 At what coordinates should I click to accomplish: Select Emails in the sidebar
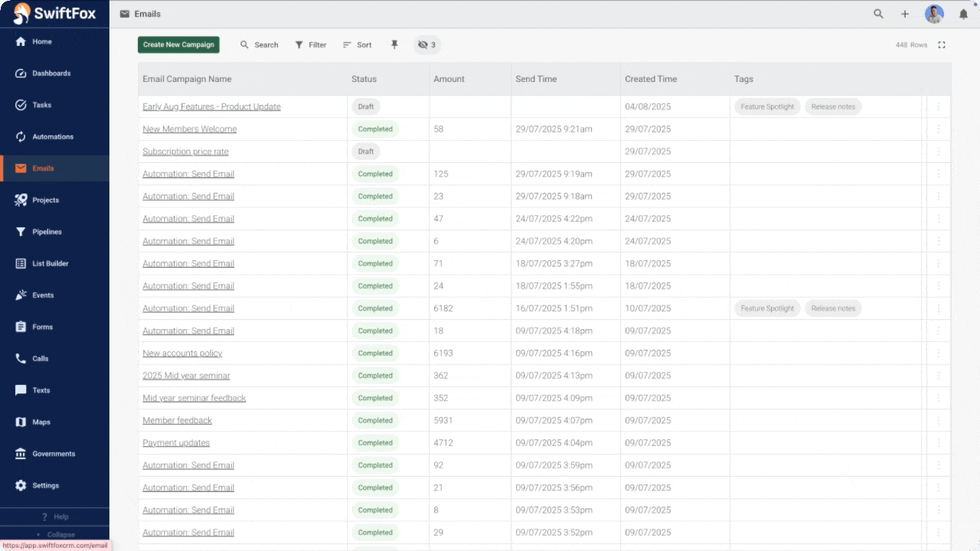(x=54, y=168)
